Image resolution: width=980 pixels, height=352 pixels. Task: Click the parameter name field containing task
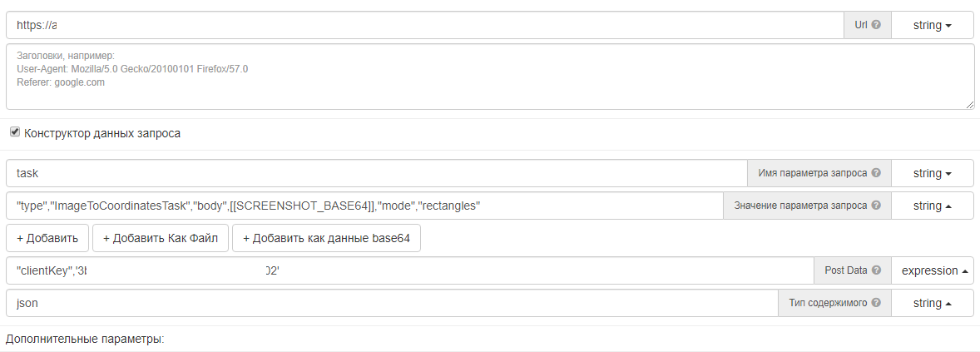[x=376, y=173]
